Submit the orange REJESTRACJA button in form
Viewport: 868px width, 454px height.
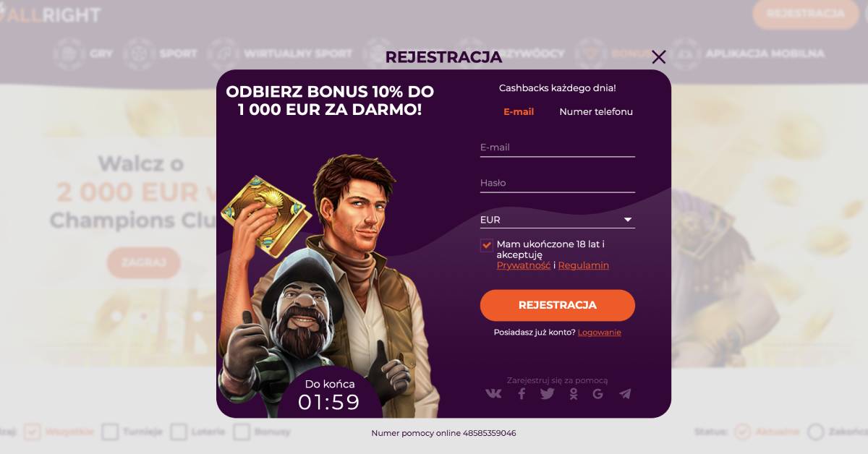tap(557, 305)
